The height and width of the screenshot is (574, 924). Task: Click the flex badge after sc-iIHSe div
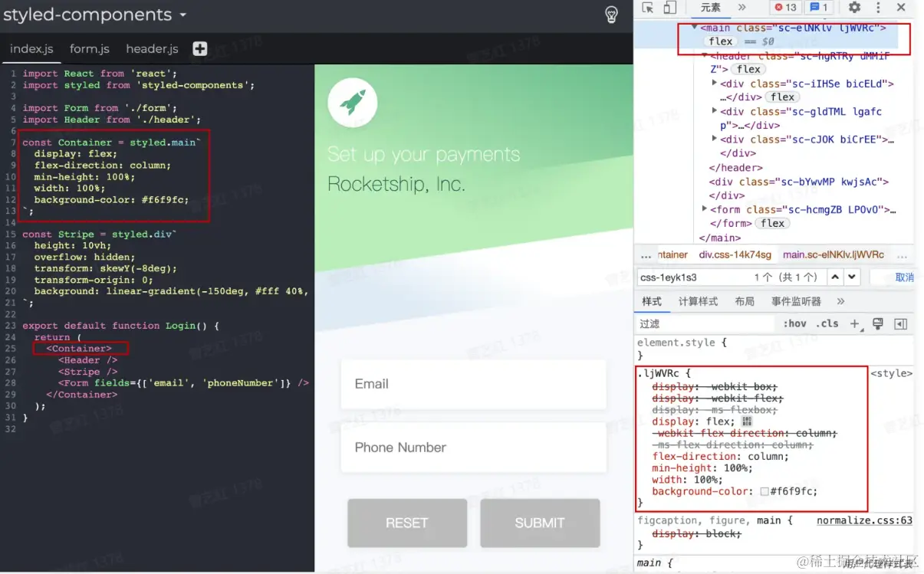782,97
